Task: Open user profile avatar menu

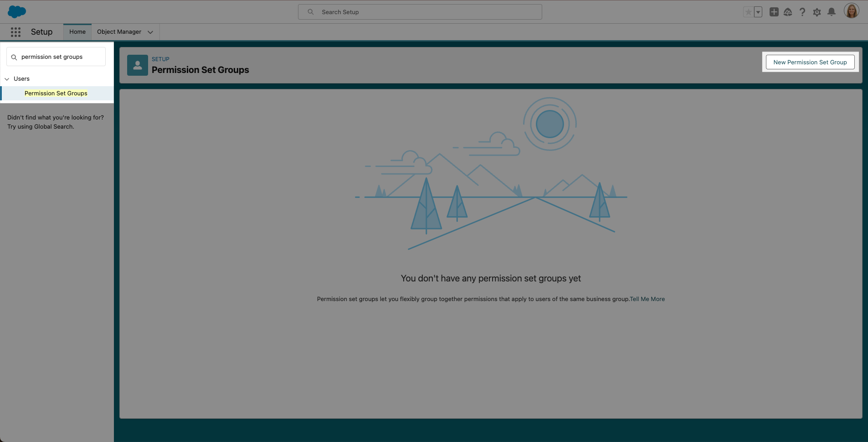Action: pos(851,11)
